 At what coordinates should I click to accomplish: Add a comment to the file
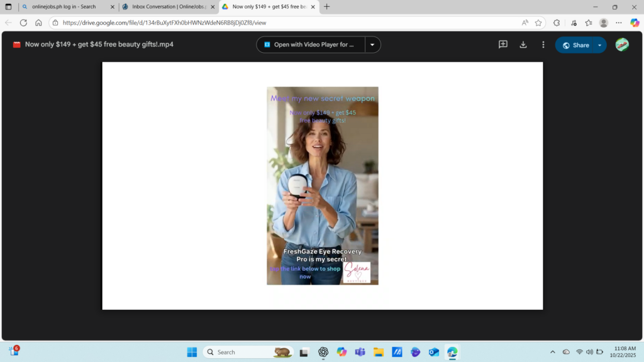point(503,45)
